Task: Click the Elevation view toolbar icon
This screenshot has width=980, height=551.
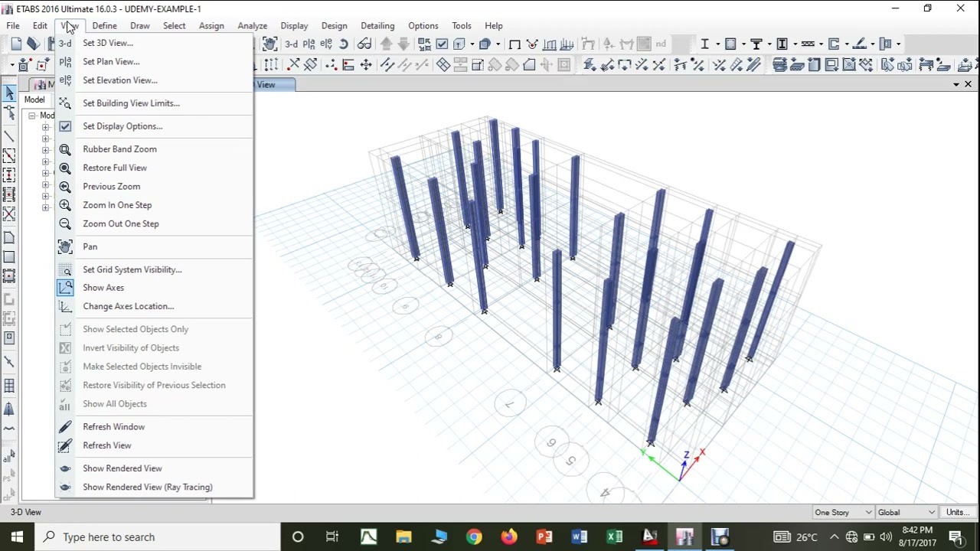Action: click(327, 44)
